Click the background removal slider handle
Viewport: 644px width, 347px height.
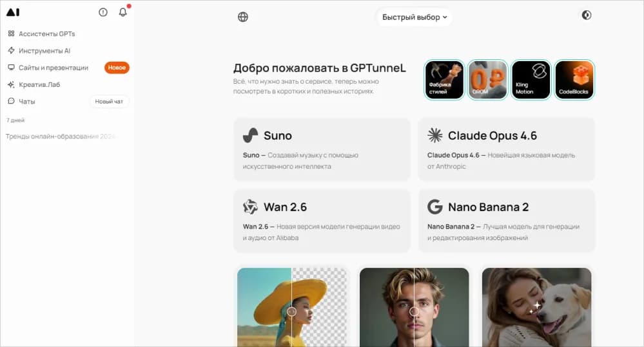291,312
